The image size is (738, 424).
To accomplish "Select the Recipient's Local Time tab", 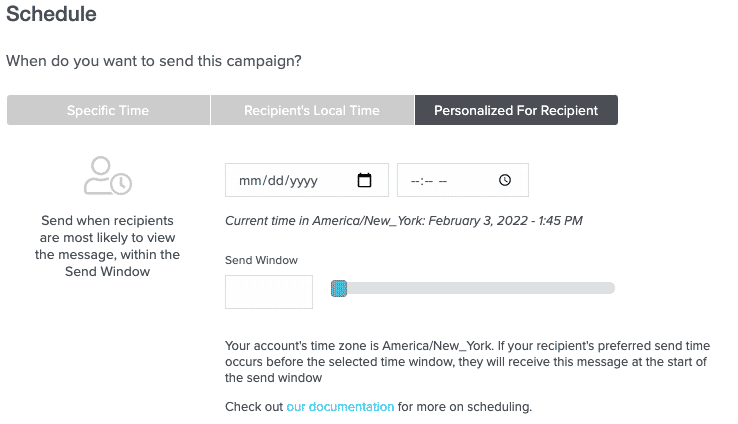I will (x=312, y=111).
